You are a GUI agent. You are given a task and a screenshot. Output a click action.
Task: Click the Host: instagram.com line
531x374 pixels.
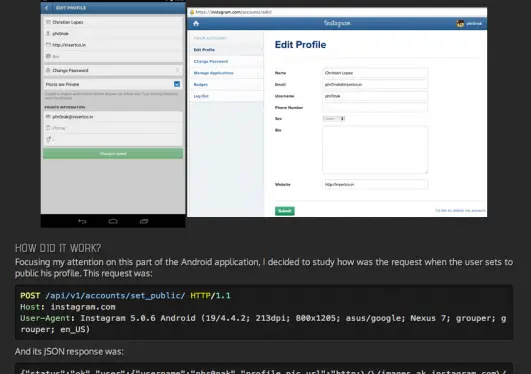click(68, 307)
